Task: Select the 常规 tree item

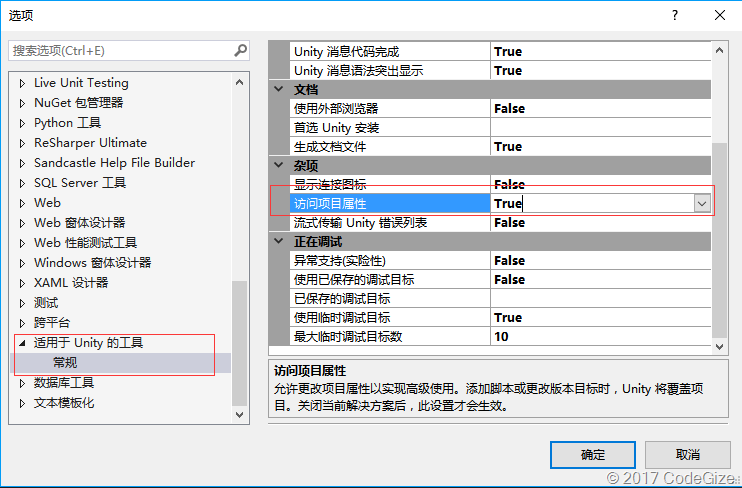Action: 65,363
